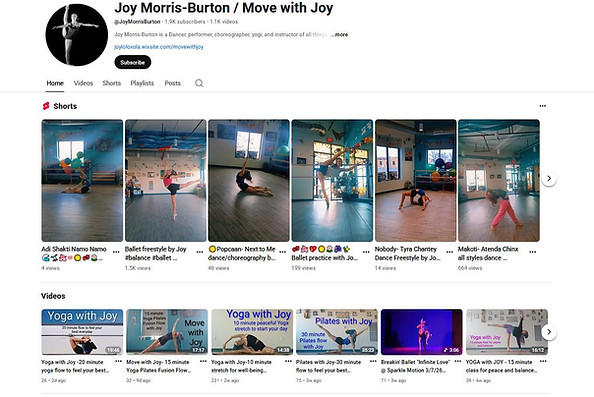Play the YOGA with JOY 15 minute thumbnail
Screen dimensions: 594x397
506,332
